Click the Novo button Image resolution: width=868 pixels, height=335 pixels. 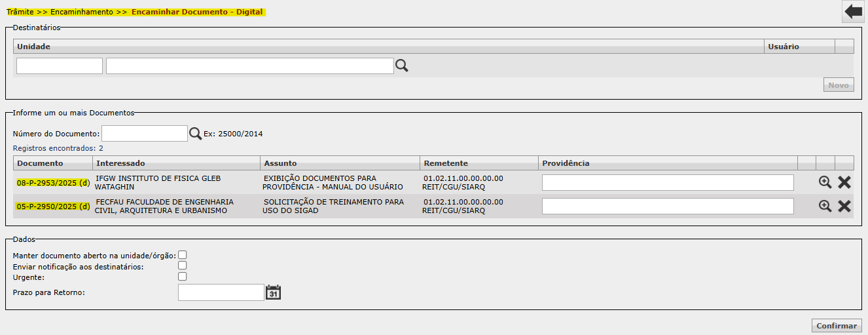(839, 85)
